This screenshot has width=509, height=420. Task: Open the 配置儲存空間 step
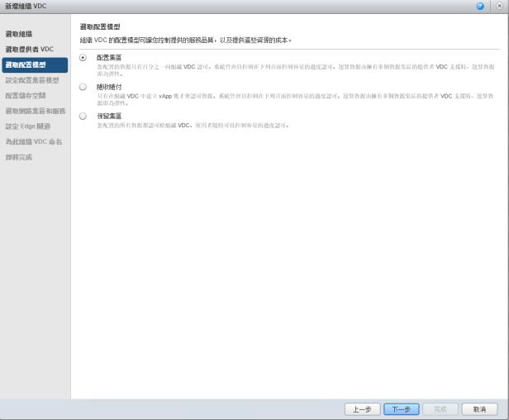26,95
